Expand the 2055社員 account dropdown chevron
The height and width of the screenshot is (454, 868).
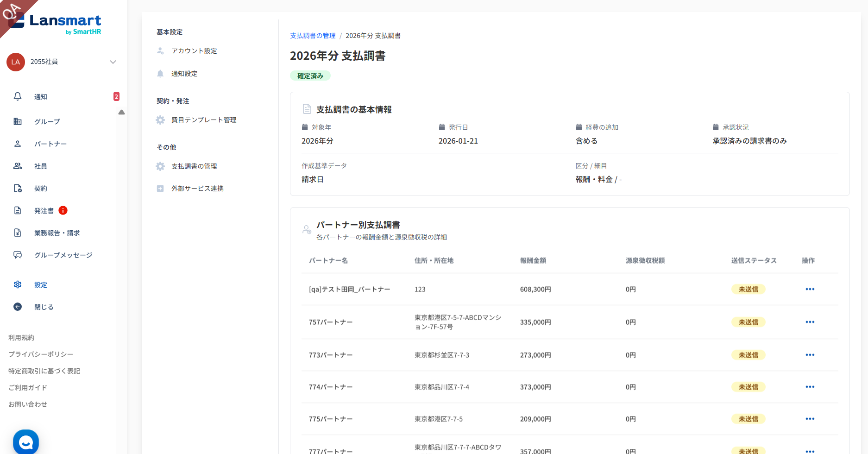(x=113, y=62)
